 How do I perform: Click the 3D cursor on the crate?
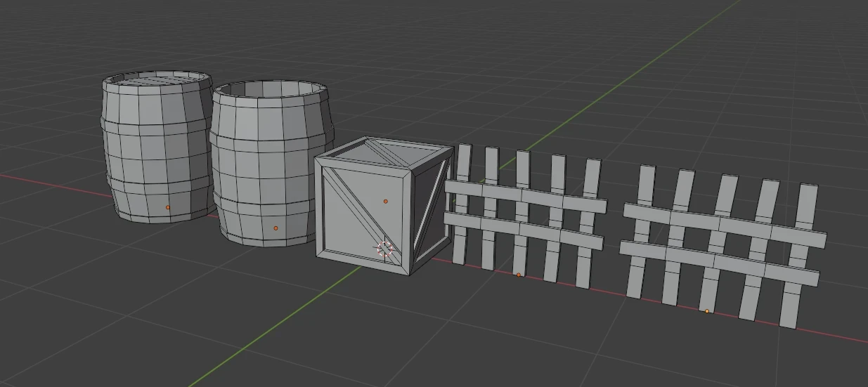point(384,248)
